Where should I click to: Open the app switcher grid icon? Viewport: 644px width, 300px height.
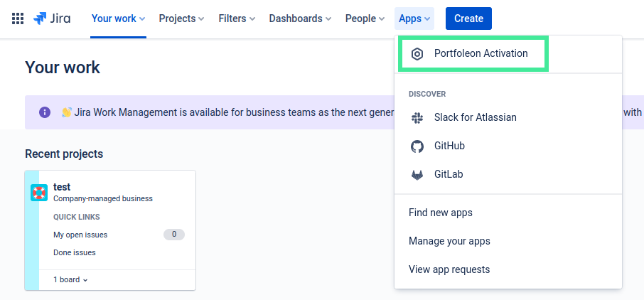tap(18, 18)
